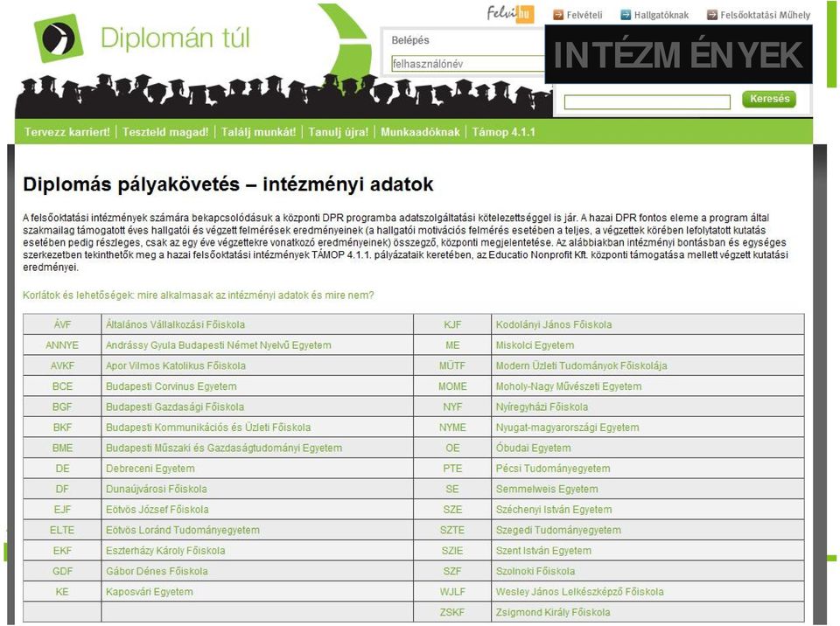The image size is (840, 626).
Task: Open the Tervezz karriert! menu
Action: coord(67,132)
